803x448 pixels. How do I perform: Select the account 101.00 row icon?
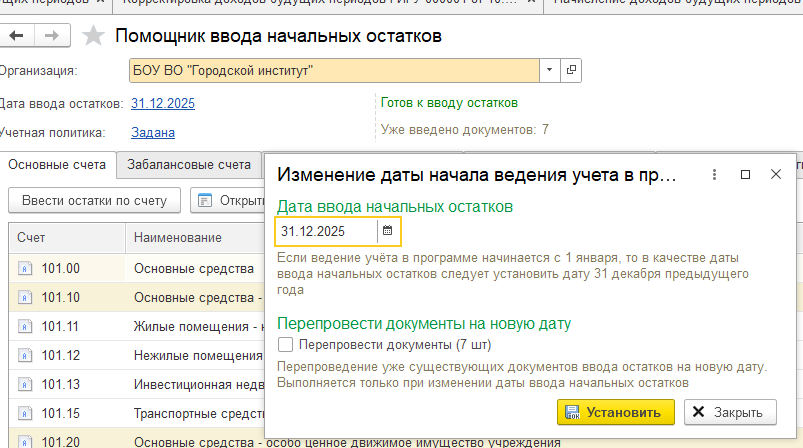(25, 268)
